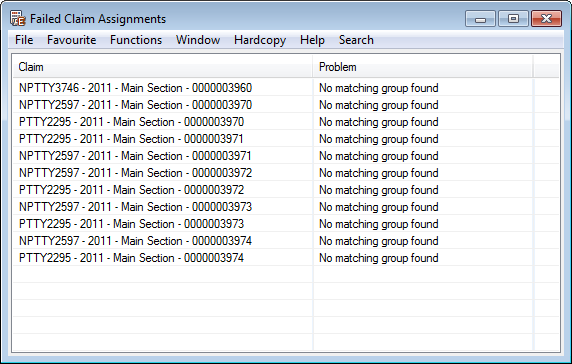572x364 pixels.
Task: Select claim NPTTY2597 ending in 0000003971
Action: click(135, 156)
